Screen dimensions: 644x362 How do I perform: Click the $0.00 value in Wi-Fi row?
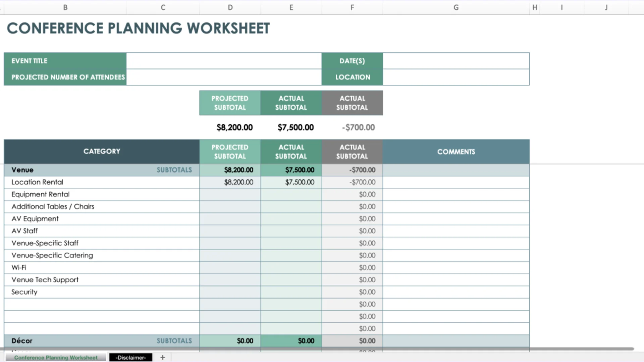tap(367, 267)
